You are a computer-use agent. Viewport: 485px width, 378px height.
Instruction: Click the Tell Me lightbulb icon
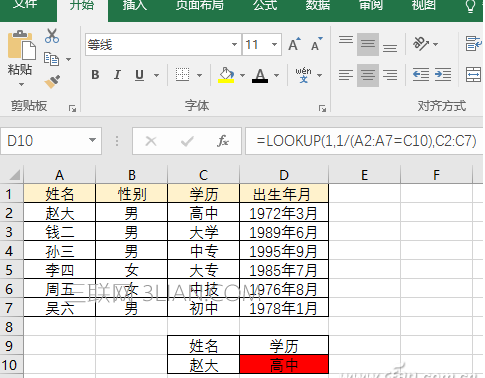tap(470, 6)
